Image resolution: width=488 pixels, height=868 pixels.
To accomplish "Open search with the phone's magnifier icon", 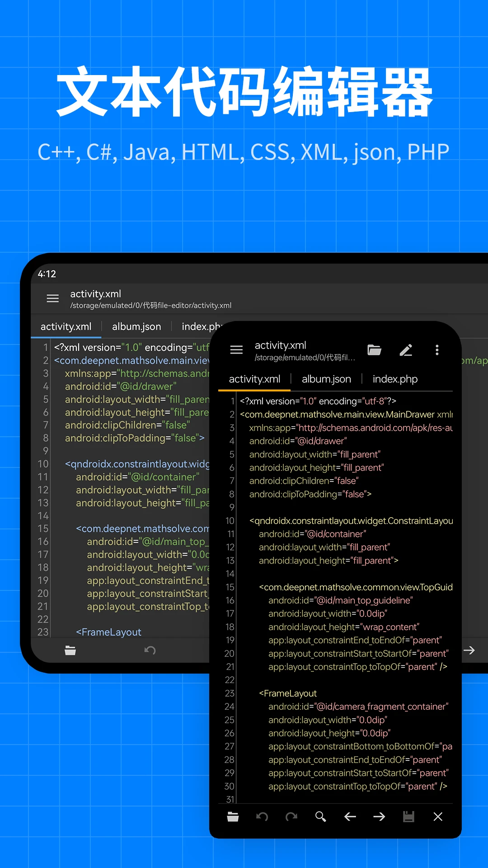I will click(x=320, y=816).
